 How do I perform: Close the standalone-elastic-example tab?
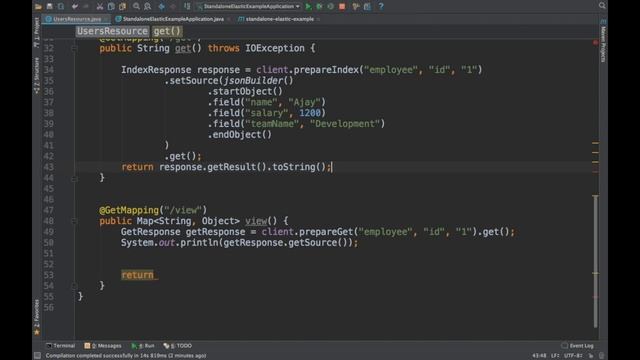[318, 19]
